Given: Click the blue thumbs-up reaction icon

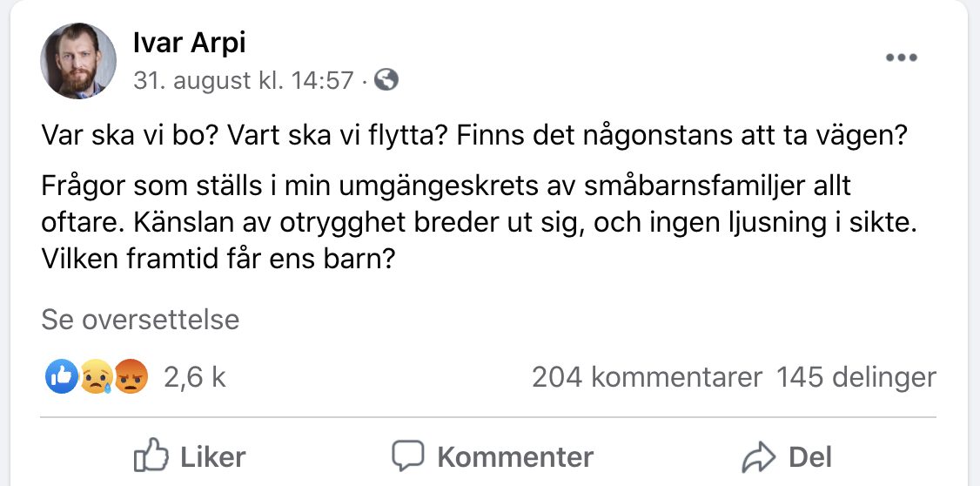Looking at the screenshot, I should 61,377.
